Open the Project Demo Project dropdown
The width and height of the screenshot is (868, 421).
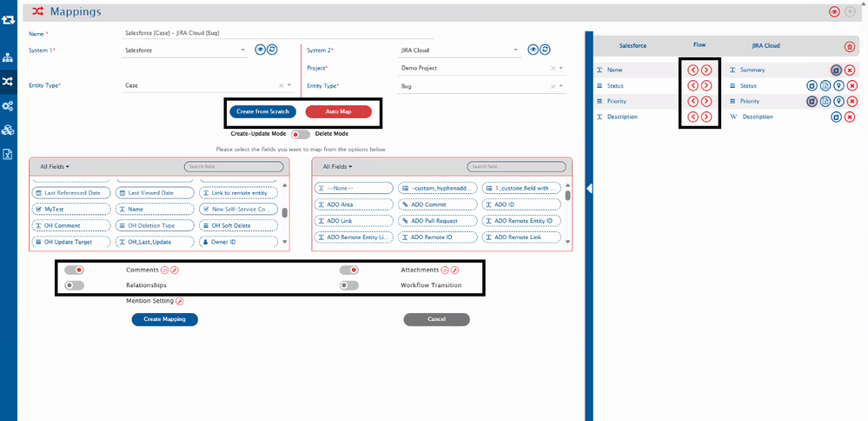click(x=482, y=68)
